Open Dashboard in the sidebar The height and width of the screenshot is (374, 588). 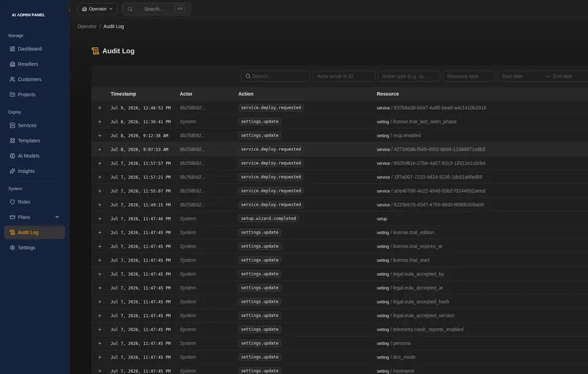tap(34, 49)
